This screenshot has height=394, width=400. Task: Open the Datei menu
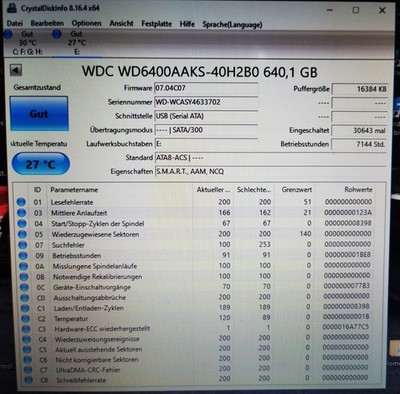tap(15, 23)
